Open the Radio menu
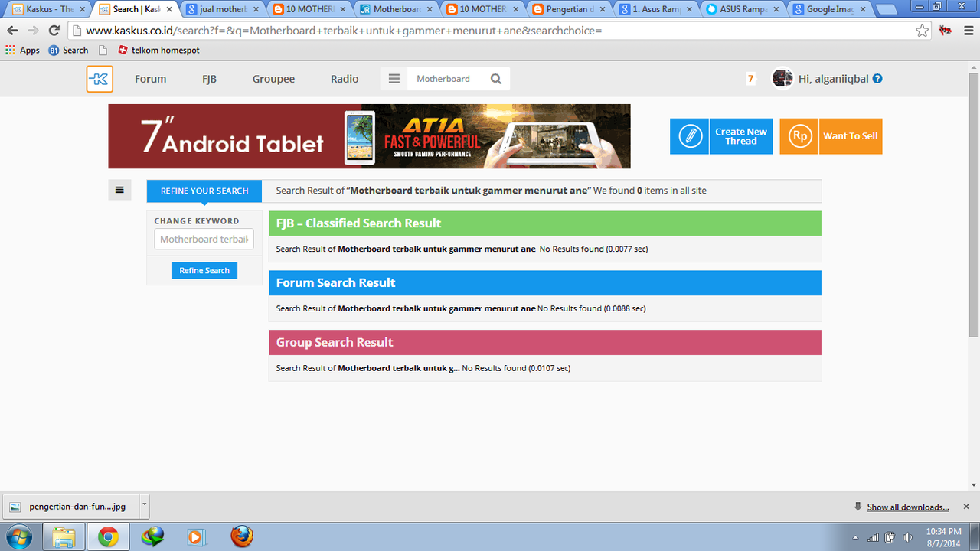This screenshot has height=551, width=980. point(345,79)
